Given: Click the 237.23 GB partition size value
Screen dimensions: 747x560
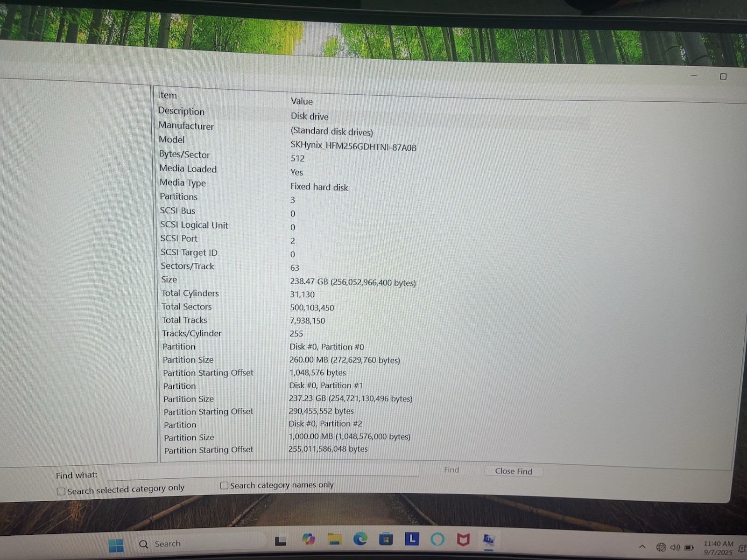Looking at the screenshot, I should point(351,399).
